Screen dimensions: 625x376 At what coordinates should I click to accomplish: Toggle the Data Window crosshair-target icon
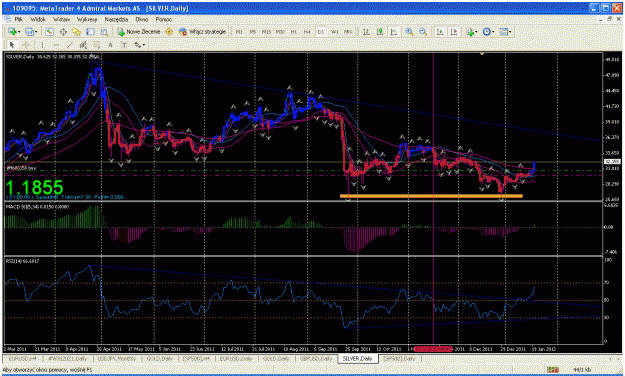pyautogui.click(x=63, y=31)
